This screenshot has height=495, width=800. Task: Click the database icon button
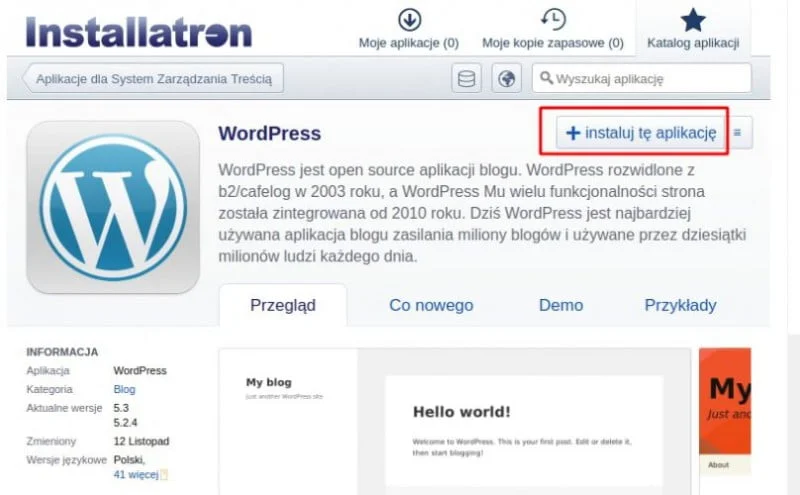466,79
